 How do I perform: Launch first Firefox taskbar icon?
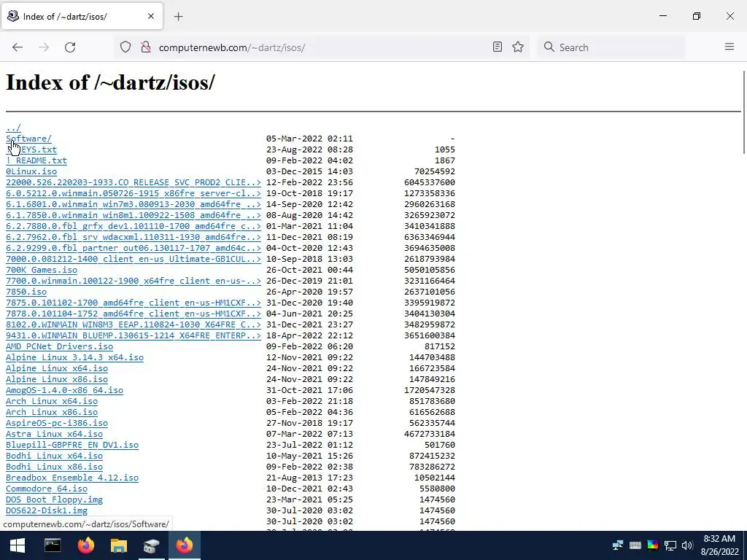(x=86, y=545)
